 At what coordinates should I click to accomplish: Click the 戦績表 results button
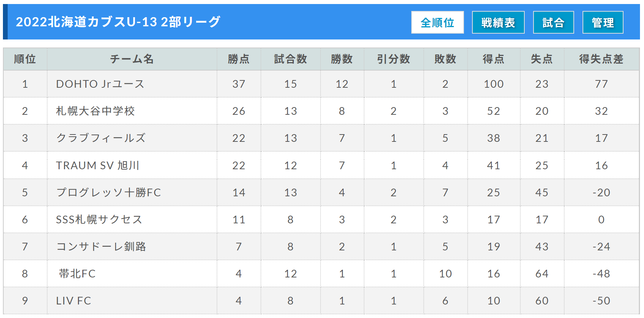click(x=498, y=22)
